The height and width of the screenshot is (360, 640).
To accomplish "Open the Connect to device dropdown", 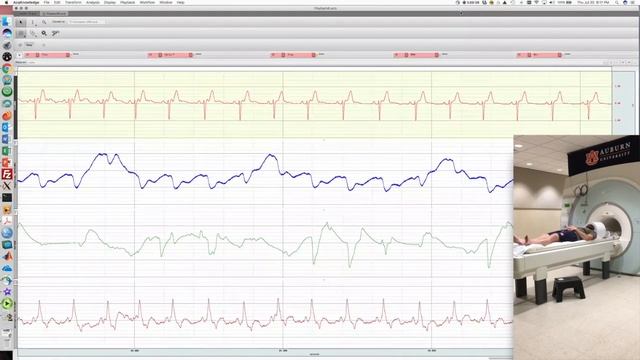I will point(86,22).
